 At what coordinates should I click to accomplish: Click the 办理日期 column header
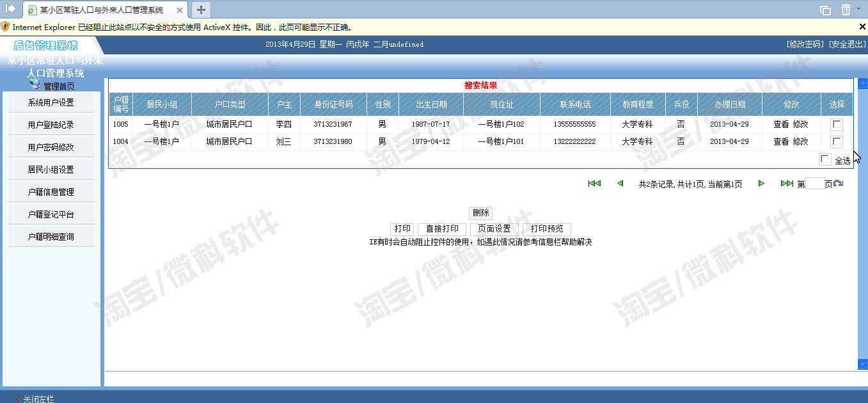point(730,104)
